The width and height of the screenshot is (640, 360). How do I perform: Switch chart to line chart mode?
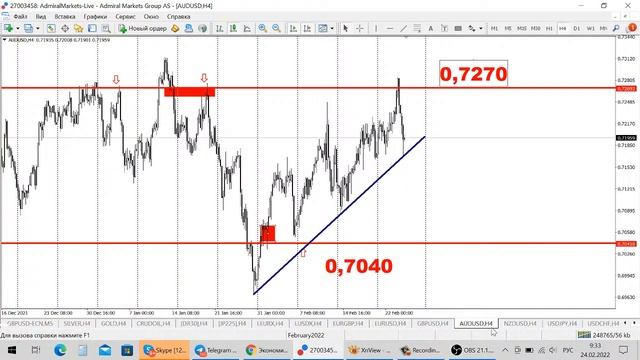[247, 28]
